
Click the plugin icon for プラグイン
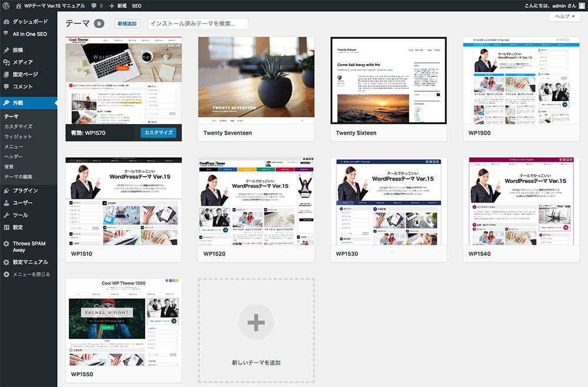(x=6, y=191)
